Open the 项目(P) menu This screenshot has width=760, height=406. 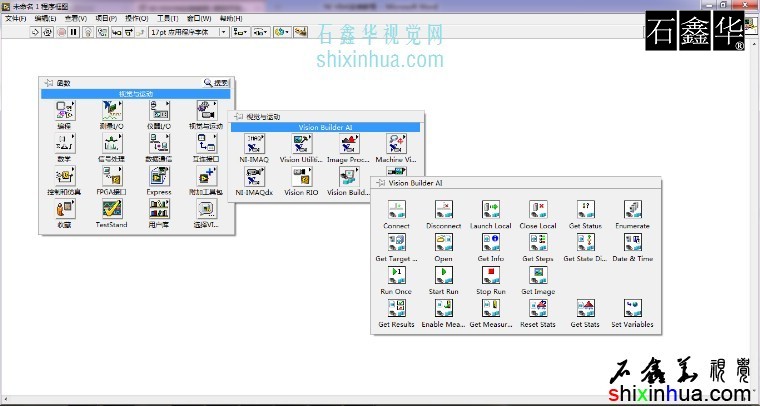[106, 18]
